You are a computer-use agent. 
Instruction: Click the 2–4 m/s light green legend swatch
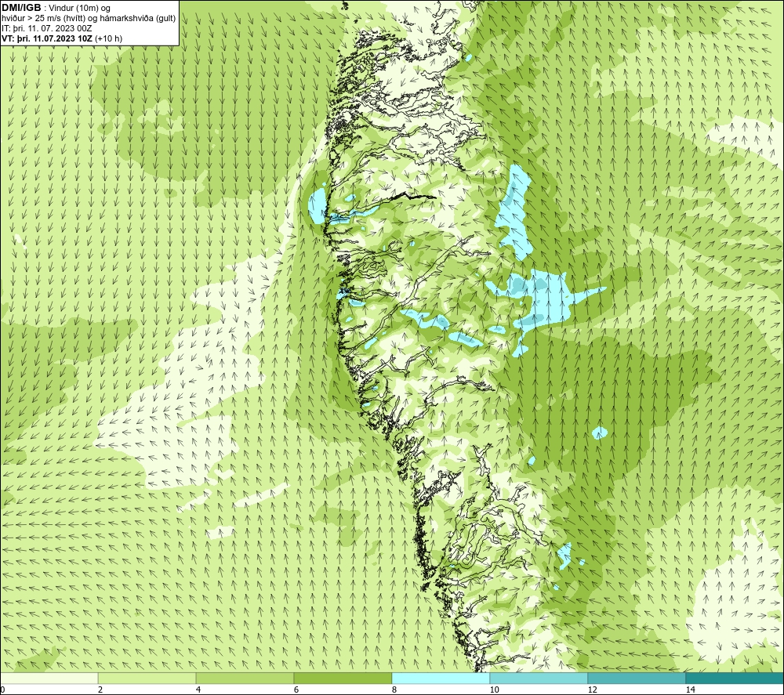(147, 678)
